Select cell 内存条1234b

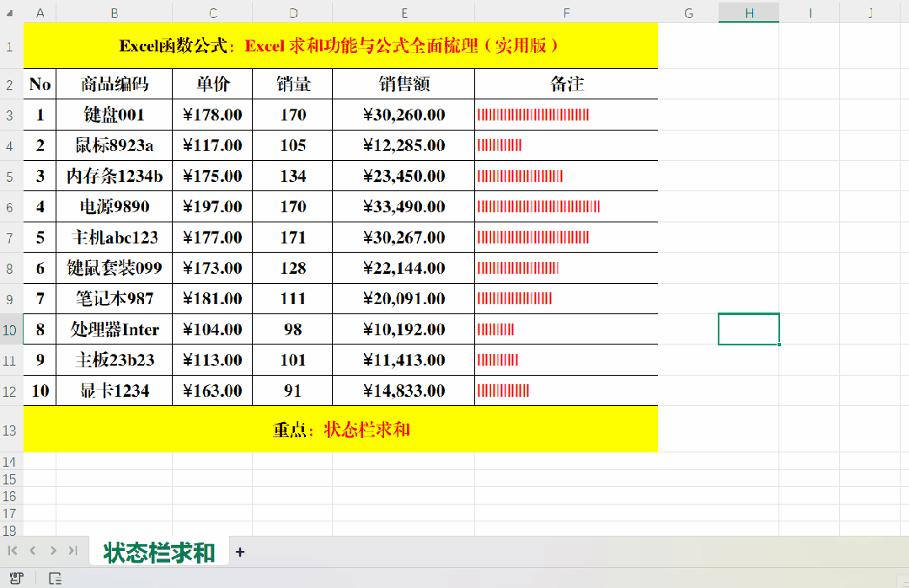(x=115, y=176)
